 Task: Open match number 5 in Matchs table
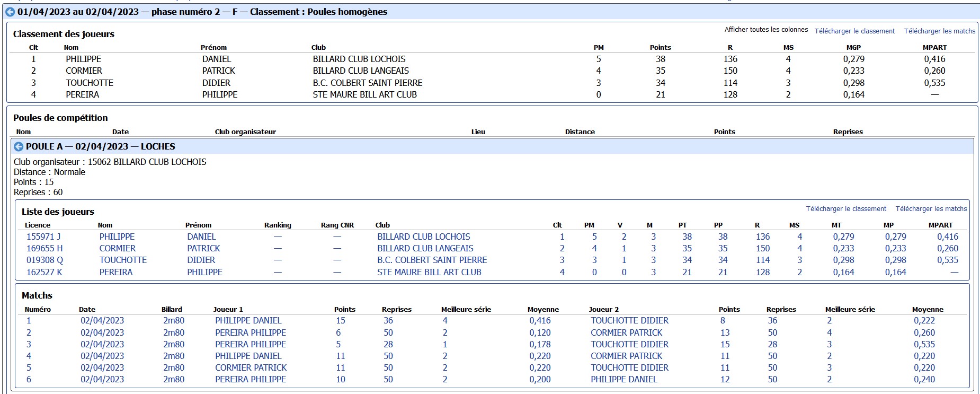tap(29, 367)
